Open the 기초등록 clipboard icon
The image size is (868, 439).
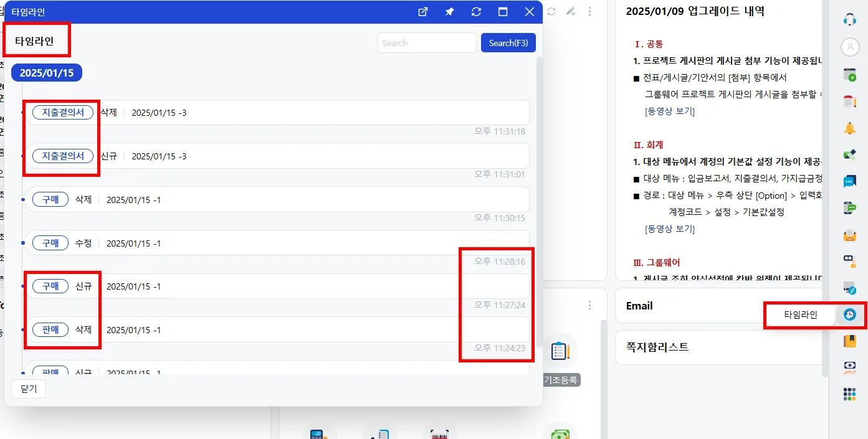pos(560,351)
